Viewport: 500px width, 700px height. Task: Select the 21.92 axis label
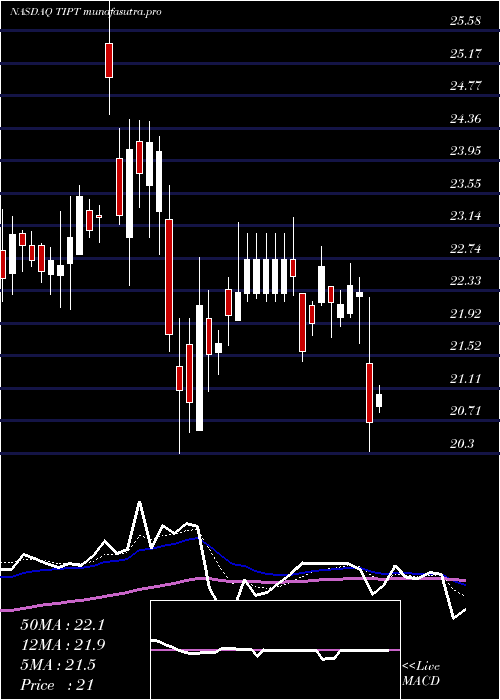(466, 314)
